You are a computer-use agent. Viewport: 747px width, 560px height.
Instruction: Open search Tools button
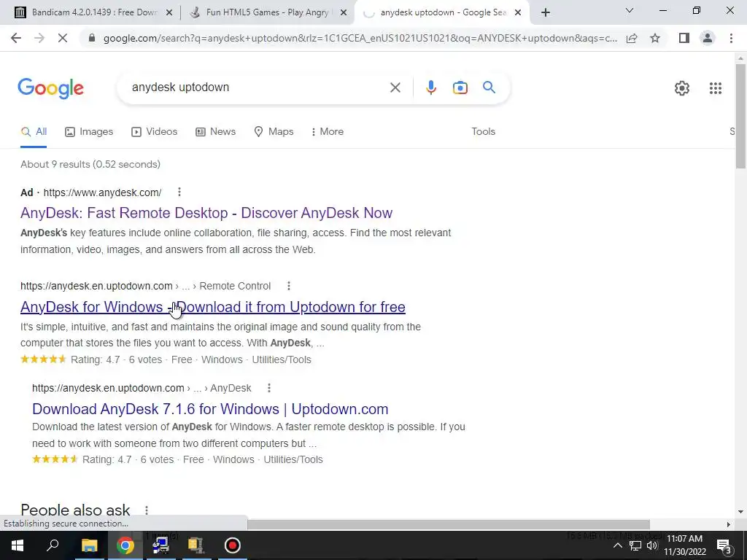tap(483, 131)
